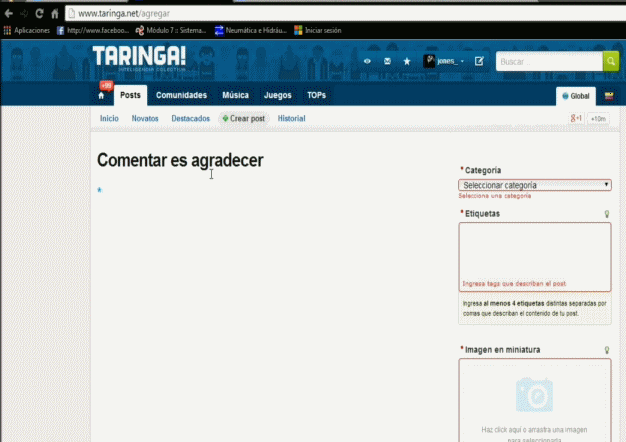Viewport: 626px width, 442px height.
Task: Switch to the TOPs tab
Action: [316, 95]
